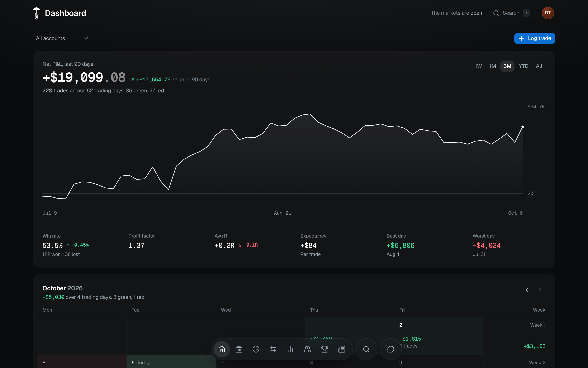
Task: Click the Worst day value −$4,024
Action: coord(487,245)
